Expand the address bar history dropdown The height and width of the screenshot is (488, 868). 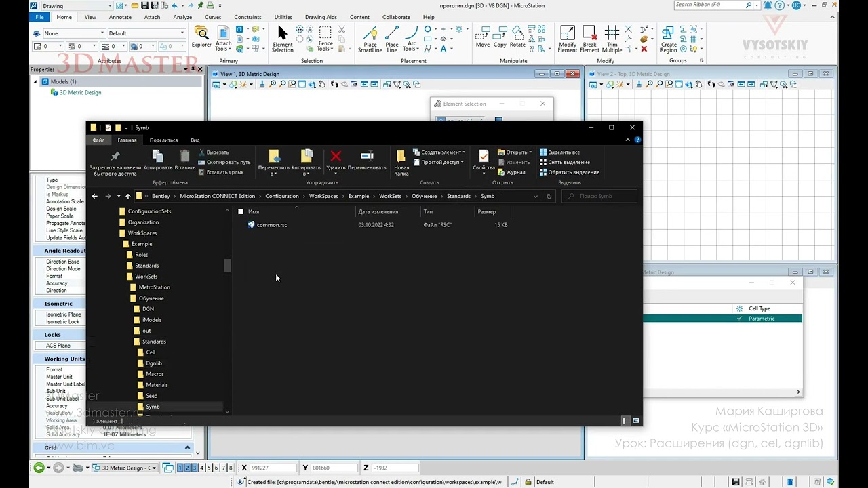(x=536, y=196)
